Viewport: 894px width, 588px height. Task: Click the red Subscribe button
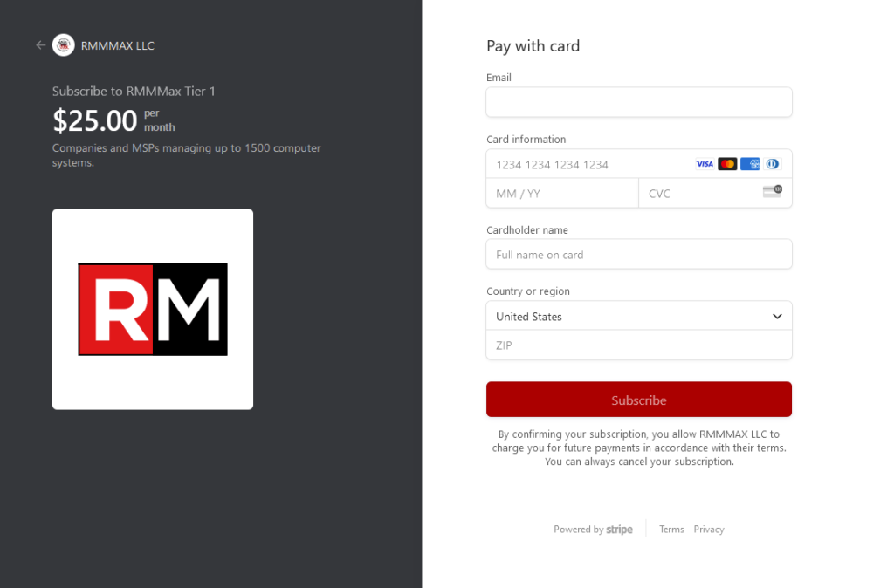tap(638, 400)
